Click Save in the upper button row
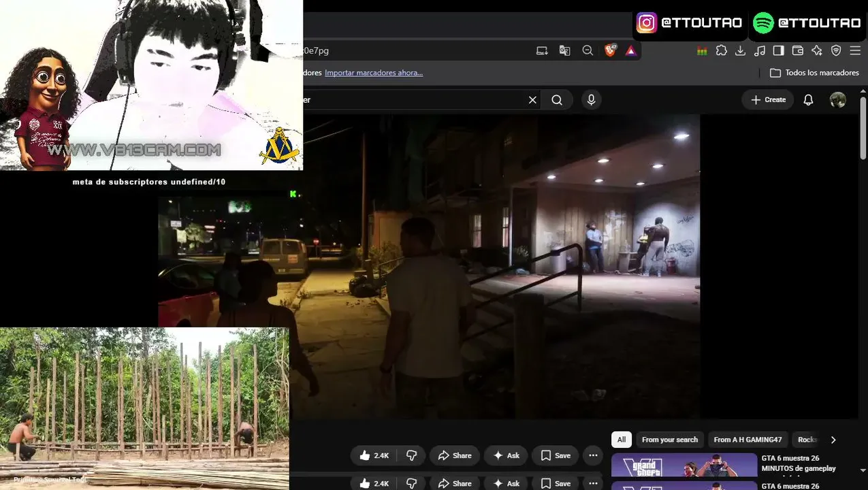 556,455
